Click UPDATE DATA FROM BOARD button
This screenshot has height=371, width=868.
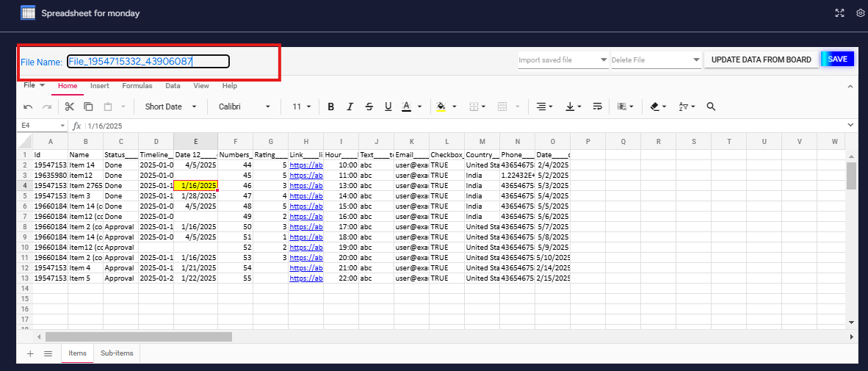click(x=762, y=60)
